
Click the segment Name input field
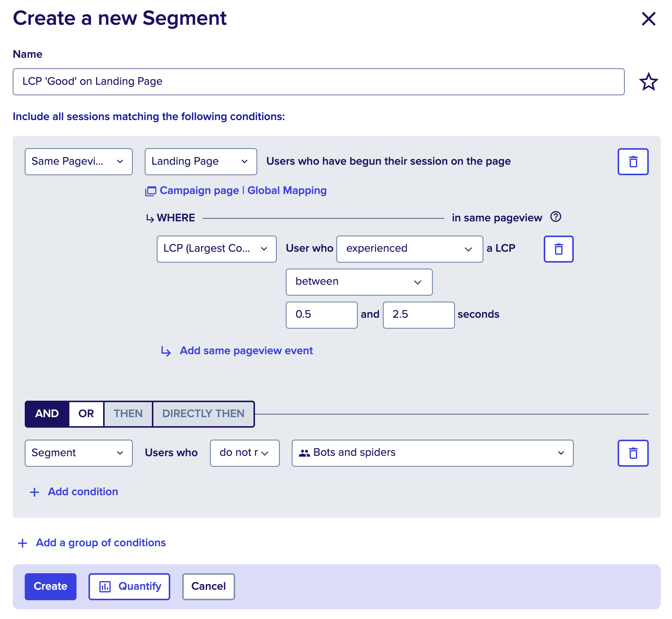coord(319,82)
